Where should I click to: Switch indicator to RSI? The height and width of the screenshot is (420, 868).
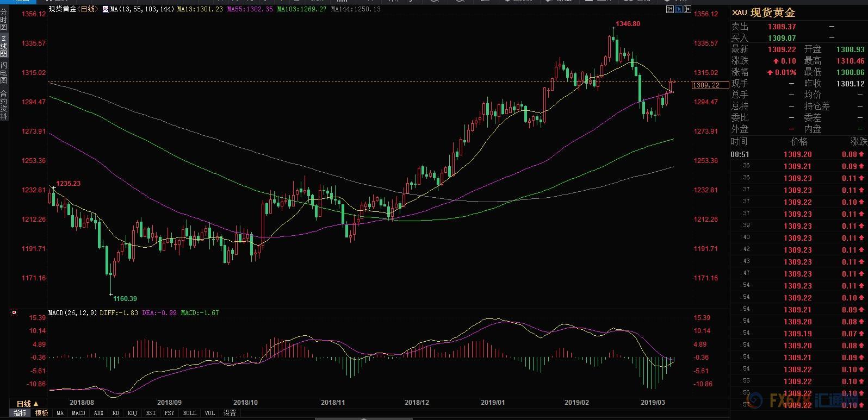coord(151,413)
